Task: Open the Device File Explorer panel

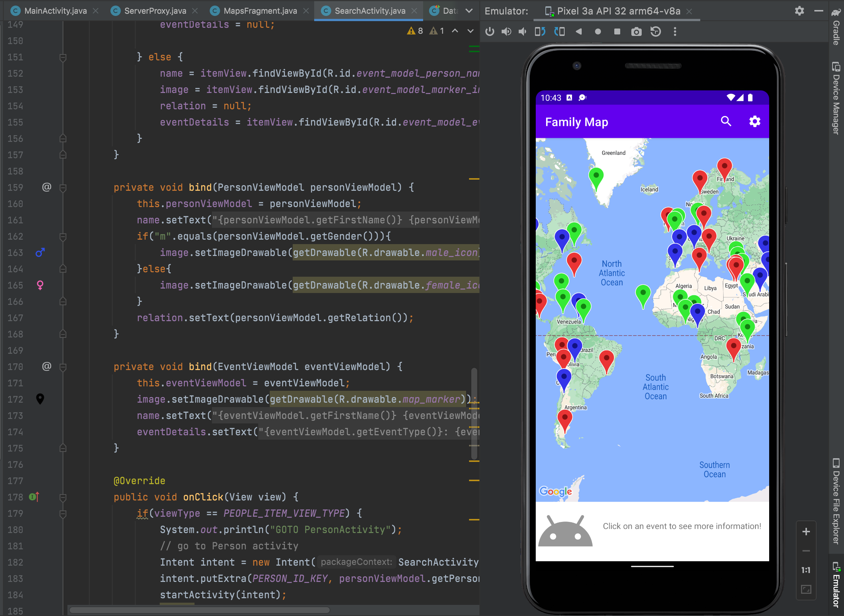Action: pos(836,501)
